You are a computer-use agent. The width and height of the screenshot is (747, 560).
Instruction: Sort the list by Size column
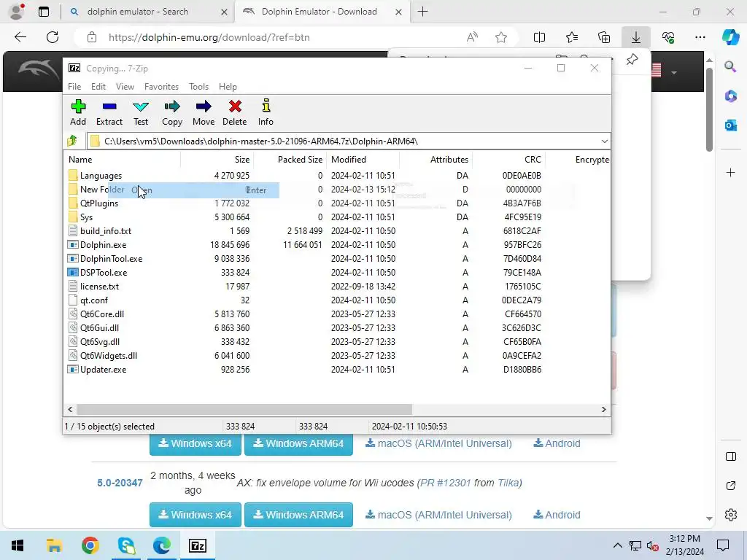(217, 160)
